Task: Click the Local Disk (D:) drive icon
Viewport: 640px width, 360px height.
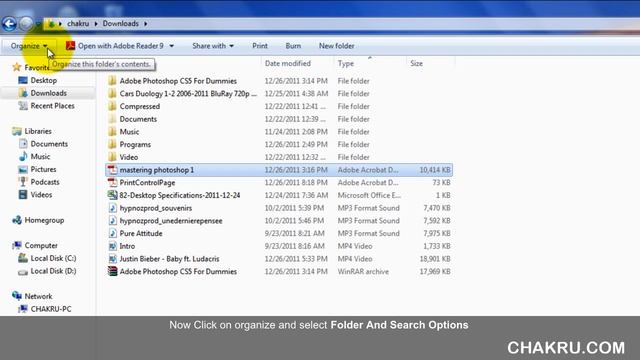Action: coord(23,271)
